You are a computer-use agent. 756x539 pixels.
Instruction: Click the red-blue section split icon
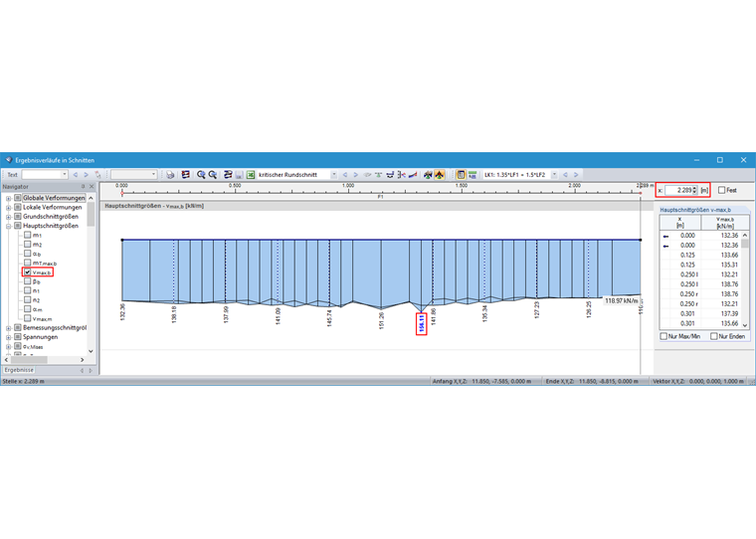click(401, 174)
